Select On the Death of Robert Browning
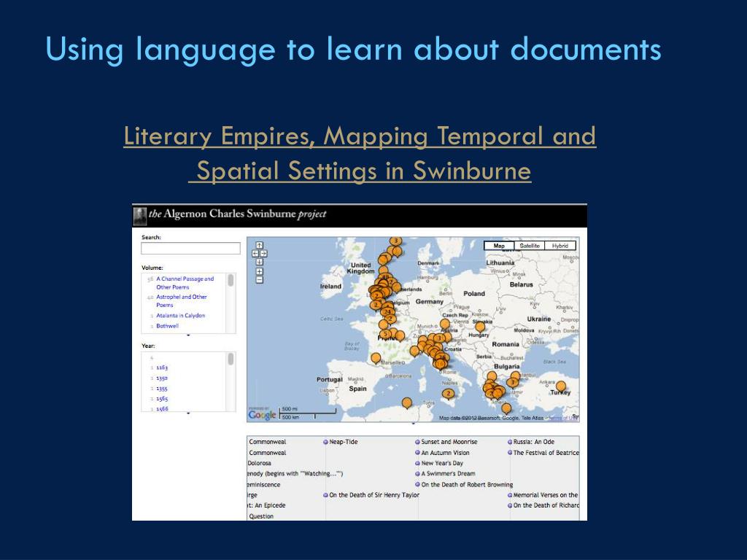The image size is (747, 560). [x=463, y=485]
